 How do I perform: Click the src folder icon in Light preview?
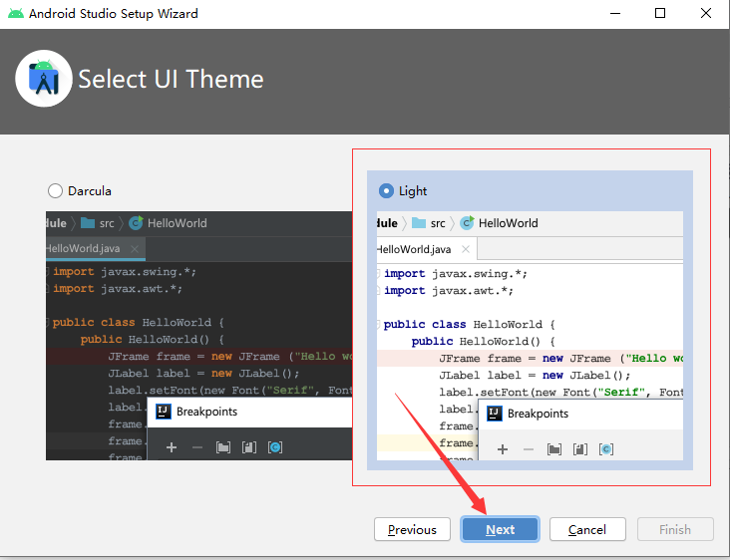tap(419, 223)
